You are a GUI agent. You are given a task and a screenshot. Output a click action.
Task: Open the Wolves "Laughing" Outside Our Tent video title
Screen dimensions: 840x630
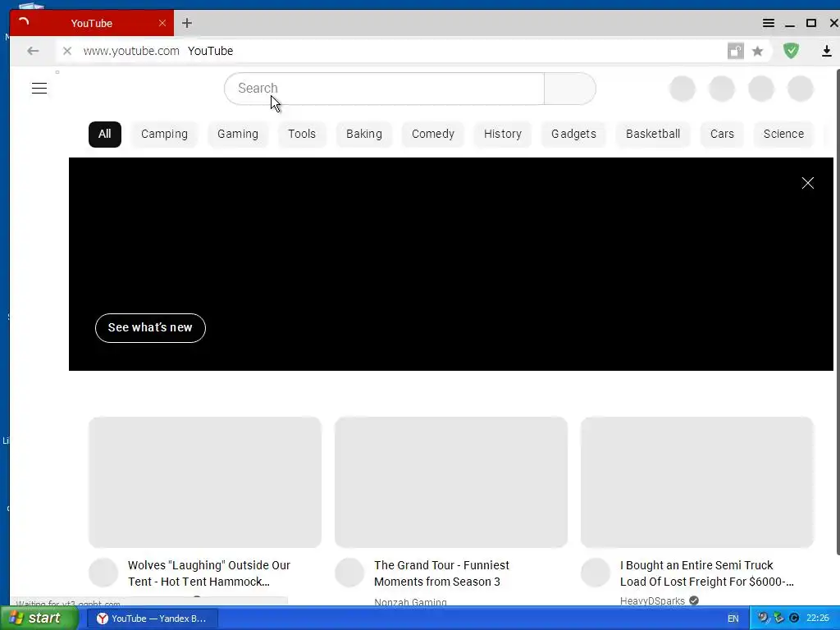pyautogui.click(x=209, y=573)
